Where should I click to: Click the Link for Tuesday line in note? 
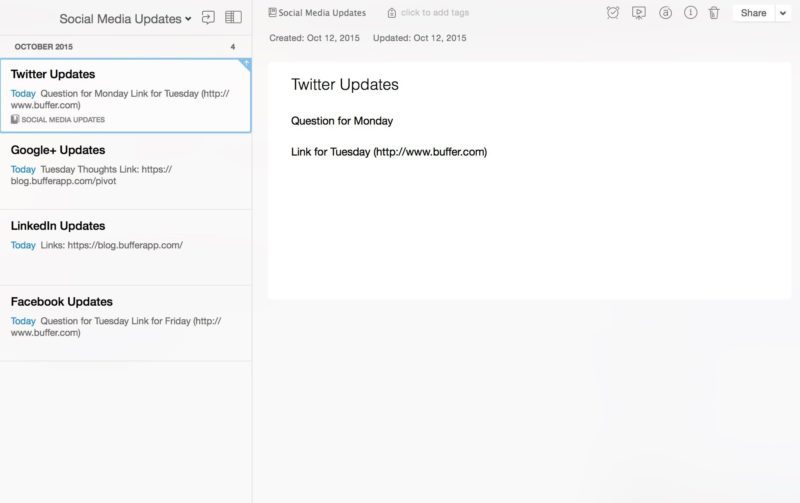[389, 152]
